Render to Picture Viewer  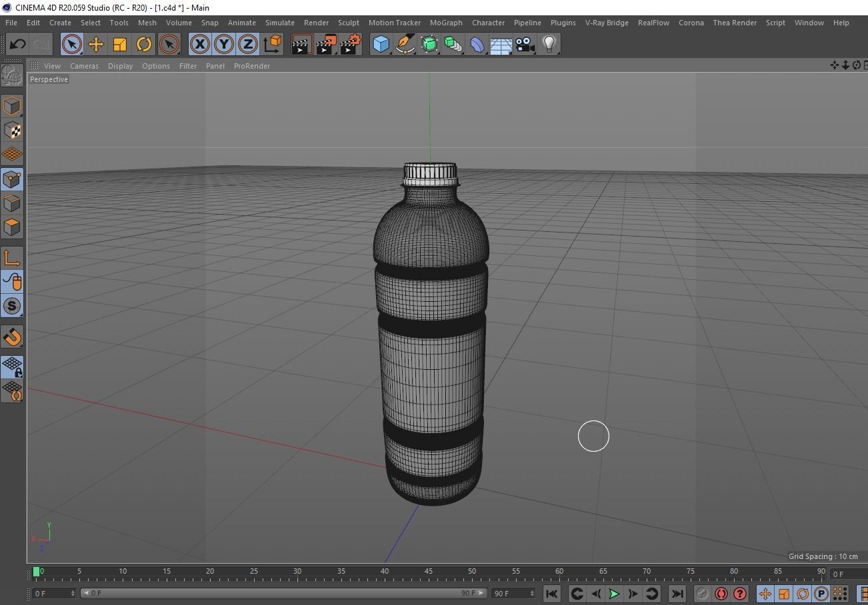[x=325, y=45]
